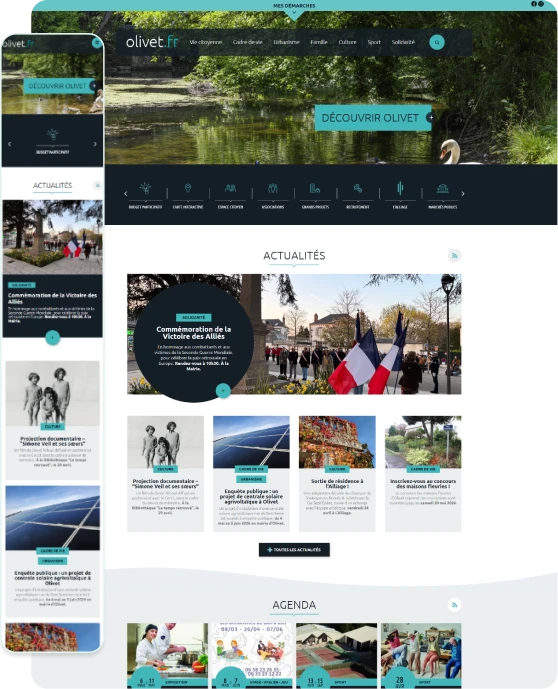
Task: Click the Solidarité tag on featured article
Action: (x=194, y=317)
